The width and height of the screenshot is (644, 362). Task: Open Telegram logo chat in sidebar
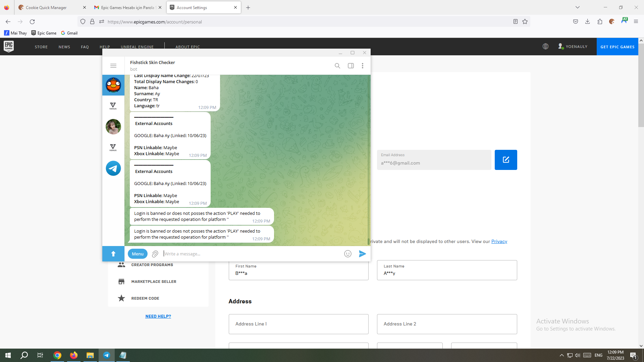113,168
